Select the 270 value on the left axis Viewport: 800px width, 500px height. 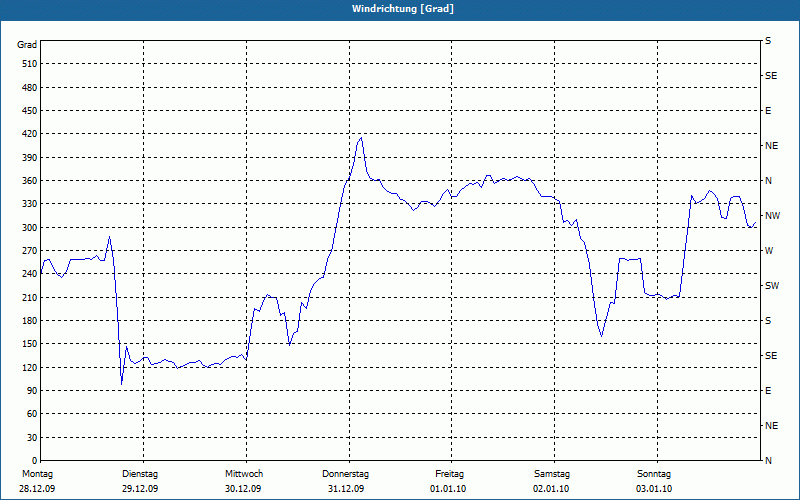click(x=29, y=251)
